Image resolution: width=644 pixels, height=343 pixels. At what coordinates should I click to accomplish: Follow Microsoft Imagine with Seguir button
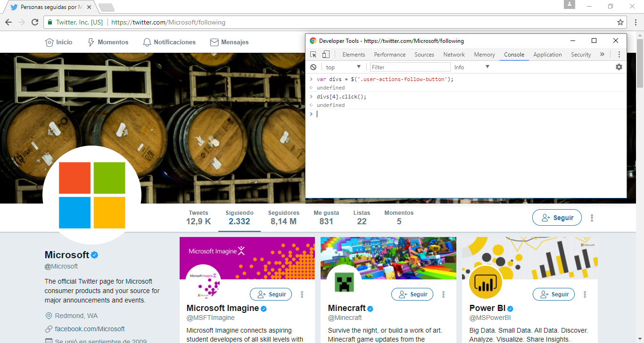pyautogui.click(x=271, y=294)
